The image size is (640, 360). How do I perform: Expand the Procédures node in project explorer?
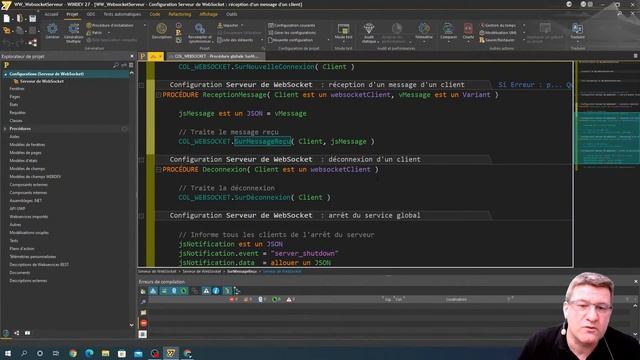tap(5, 129)
